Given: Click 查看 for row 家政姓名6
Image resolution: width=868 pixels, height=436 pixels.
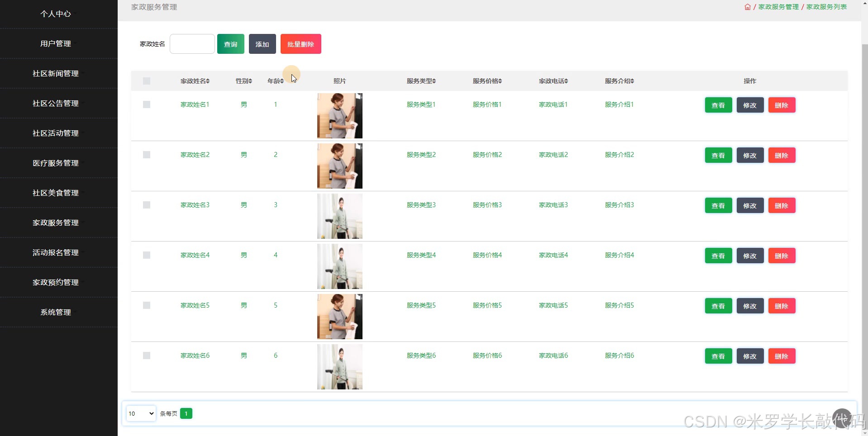Looking at the screenshot, I should click(x=719, y=356).
